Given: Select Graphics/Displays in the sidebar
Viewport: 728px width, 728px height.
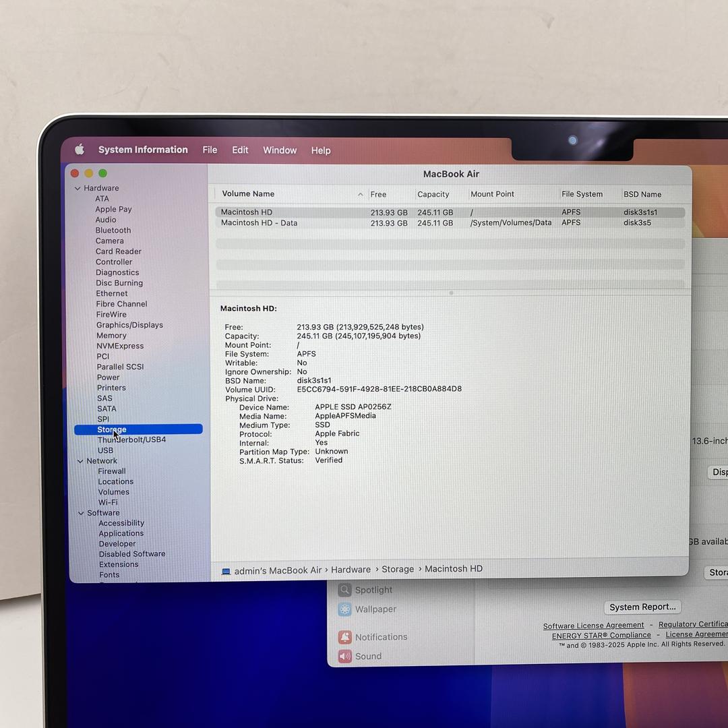Looking at the screenshot, I should pyautogui.click(x=129, y=325).
